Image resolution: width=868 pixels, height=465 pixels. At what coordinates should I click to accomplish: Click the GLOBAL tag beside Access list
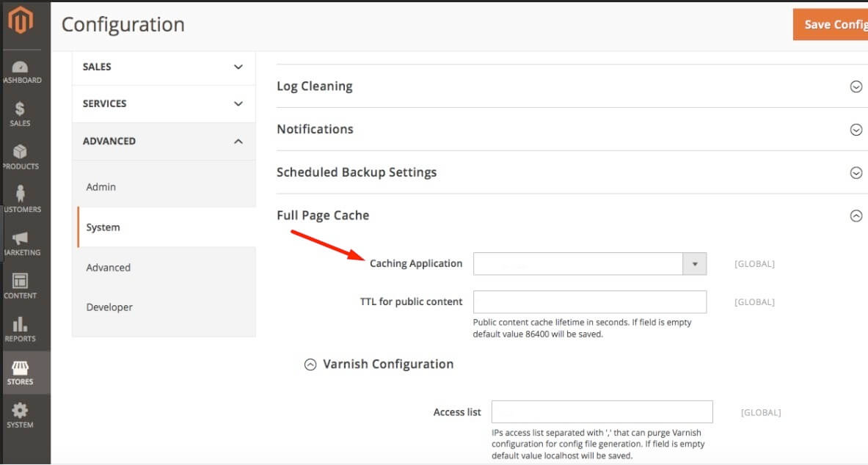(761, 412)
